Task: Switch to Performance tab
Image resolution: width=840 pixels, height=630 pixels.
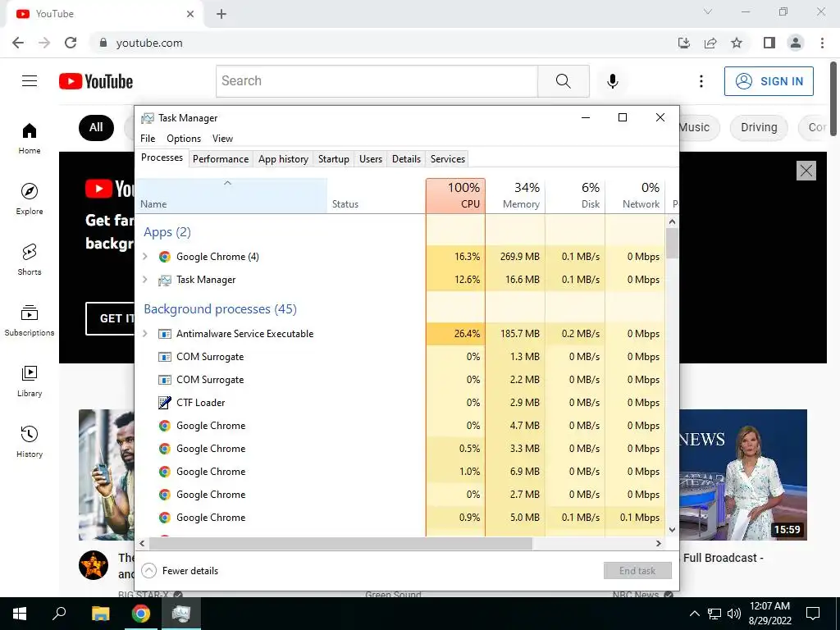Action: [221, 159]
